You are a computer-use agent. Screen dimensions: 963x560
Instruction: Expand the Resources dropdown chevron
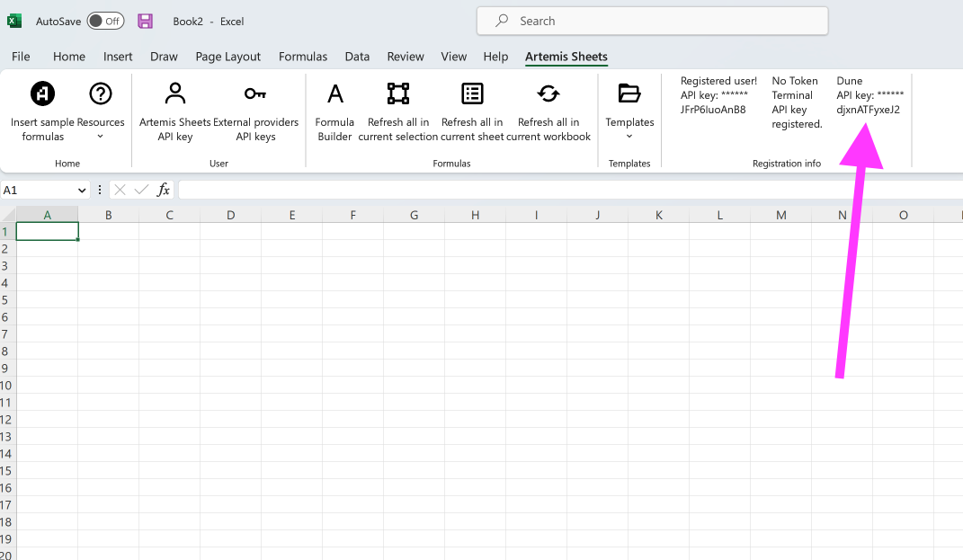(x=100, y=137)
